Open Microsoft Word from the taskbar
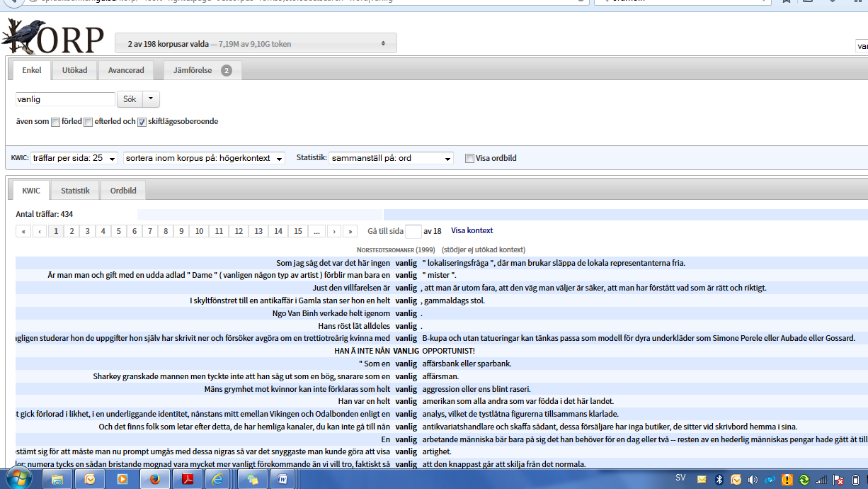Viewport: 868px width, 489px height. (x=282, y=479)
